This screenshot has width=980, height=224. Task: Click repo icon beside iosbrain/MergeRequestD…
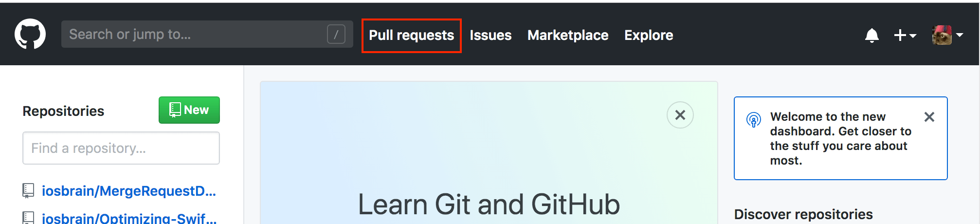click(x=28, y=190)
